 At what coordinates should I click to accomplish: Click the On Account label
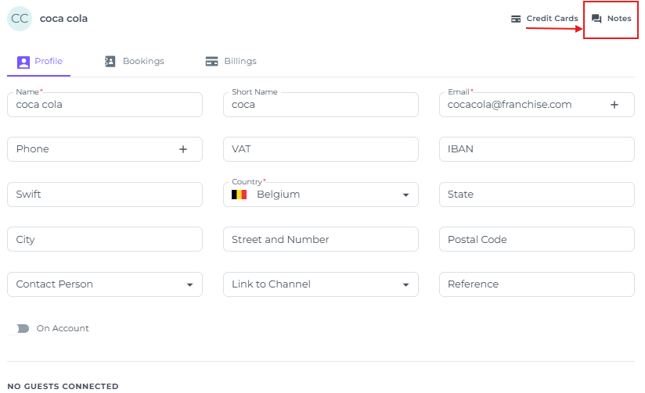[63, 328]
